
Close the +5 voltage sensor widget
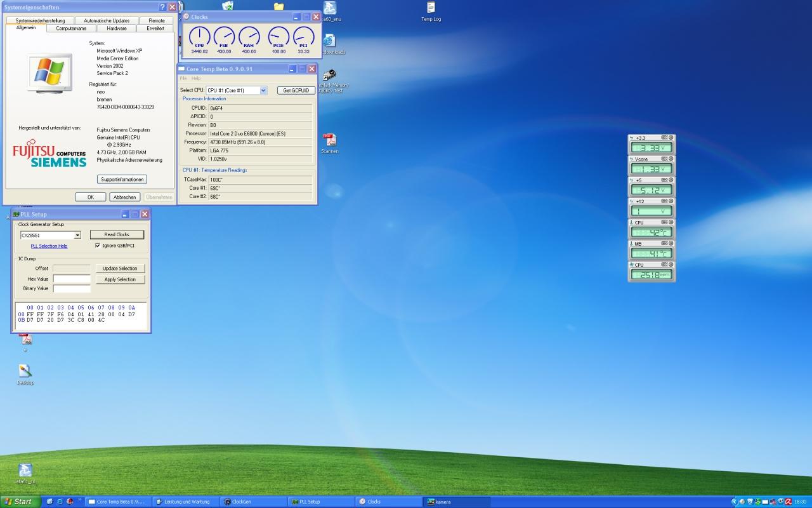(x=671, y=180)
